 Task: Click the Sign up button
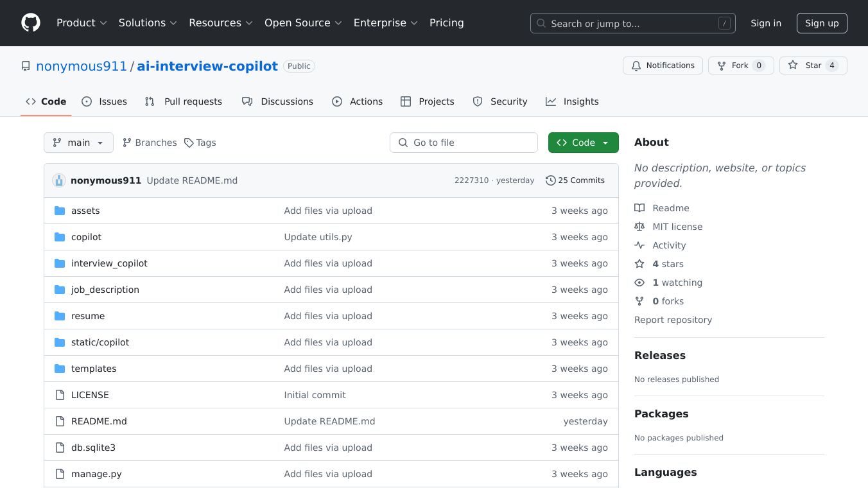pyautogui.click(x=822, y=23)
